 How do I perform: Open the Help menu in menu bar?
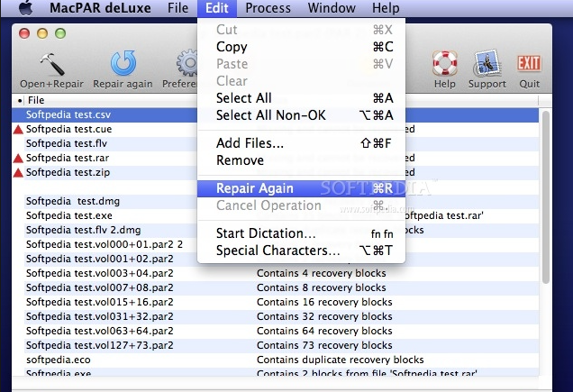386,8
